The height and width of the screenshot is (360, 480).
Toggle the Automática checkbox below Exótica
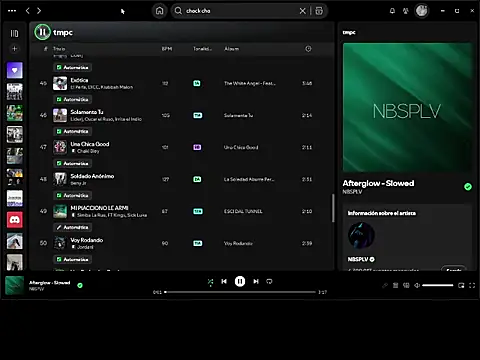coord(73,99)
